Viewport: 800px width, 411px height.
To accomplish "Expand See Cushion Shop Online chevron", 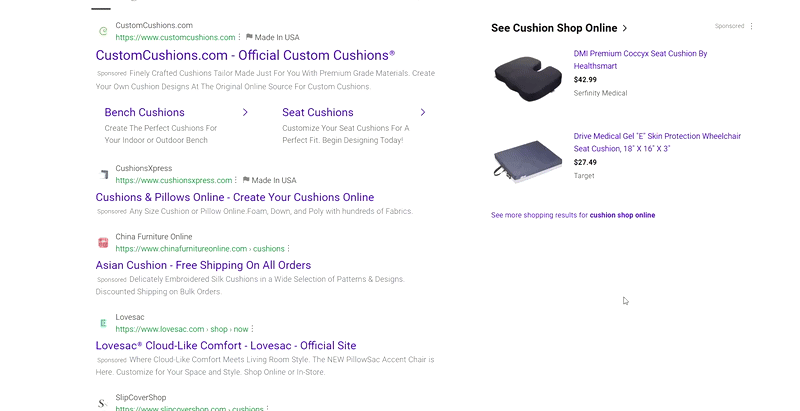I will pyautogui.click(x=625, y=28).
